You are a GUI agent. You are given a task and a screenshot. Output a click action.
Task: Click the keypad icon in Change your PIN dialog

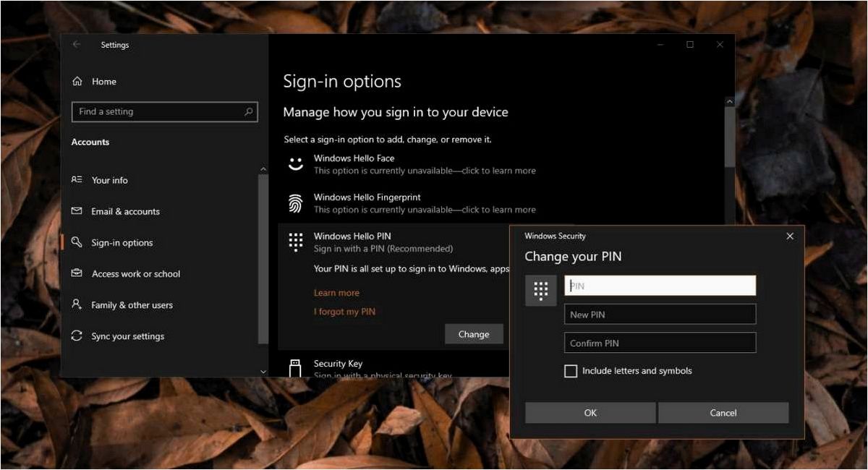pyautogui.click(x=540, y=291)
